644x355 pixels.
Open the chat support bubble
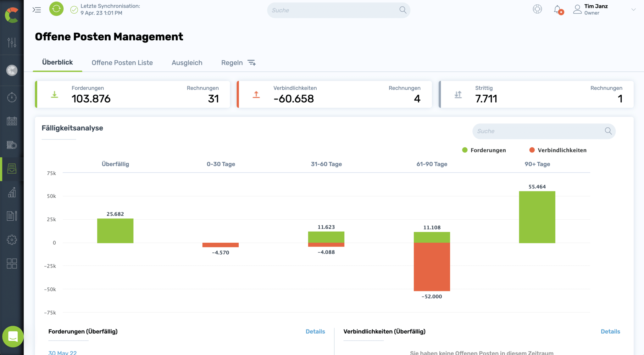[x=13, y=336]
